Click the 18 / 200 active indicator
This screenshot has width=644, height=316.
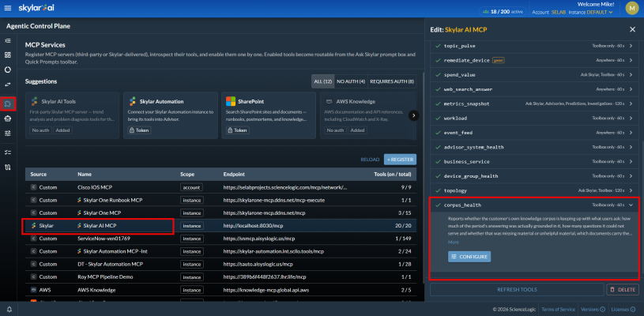[x=503, y=12]
